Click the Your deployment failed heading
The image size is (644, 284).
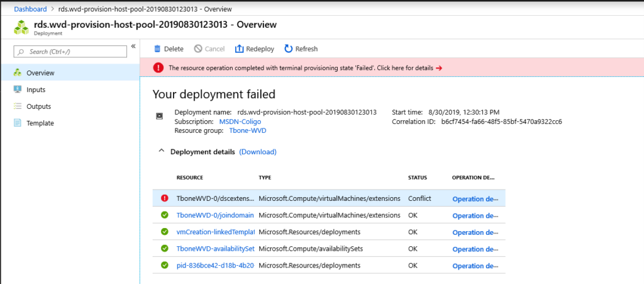214,94
